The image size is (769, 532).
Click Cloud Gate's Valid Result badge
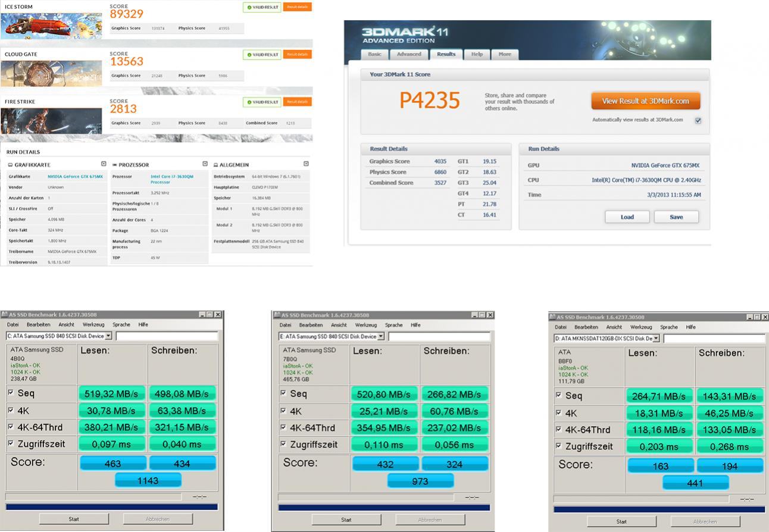pos(262,55)
